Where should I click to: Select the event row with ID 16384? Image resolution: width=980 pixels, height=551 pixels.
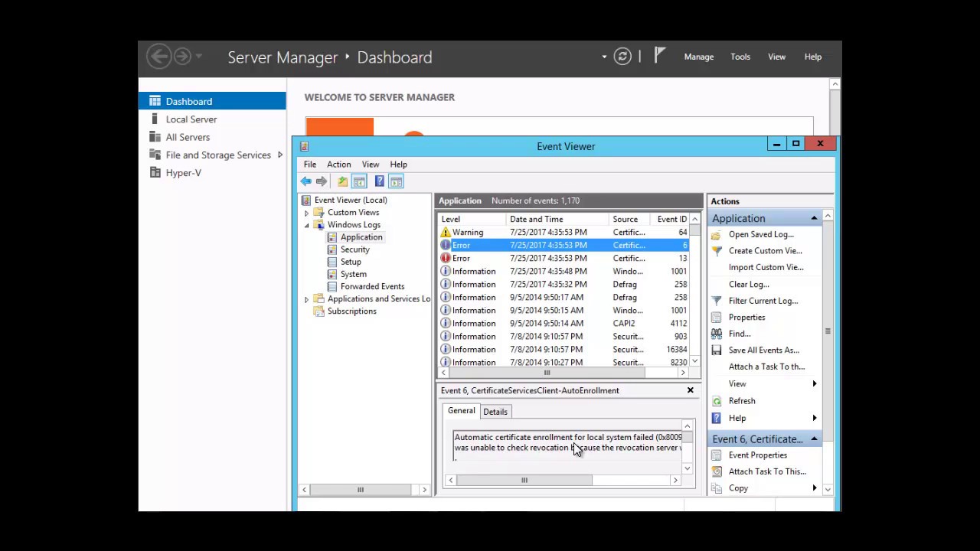pos(563,349)
